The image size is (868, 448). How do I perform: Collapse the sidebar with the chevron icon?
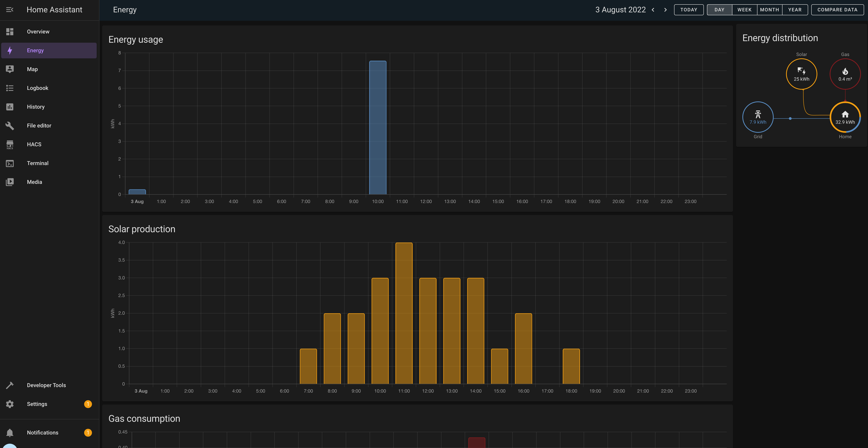pos(9,9)
